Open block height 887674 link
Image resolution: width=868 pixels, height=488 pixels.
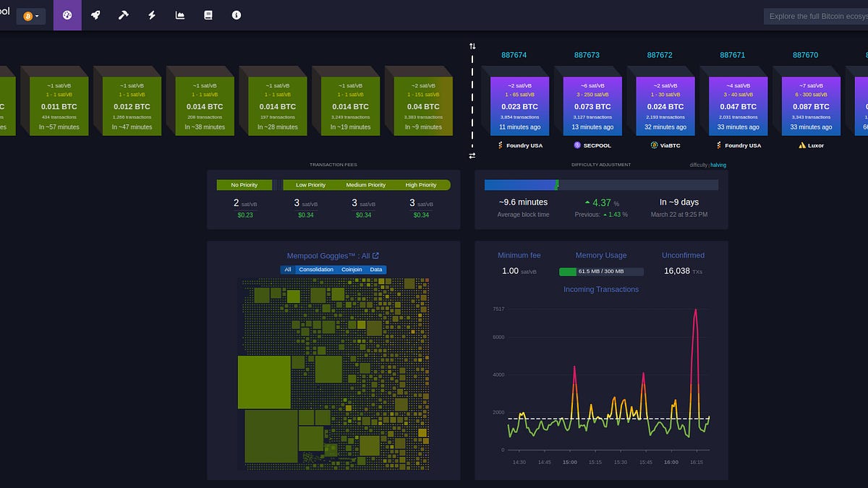(514, 55)
